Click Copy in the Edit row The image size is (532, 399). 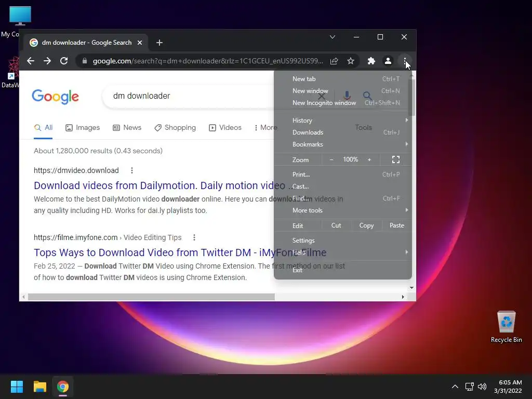point(366,225)
